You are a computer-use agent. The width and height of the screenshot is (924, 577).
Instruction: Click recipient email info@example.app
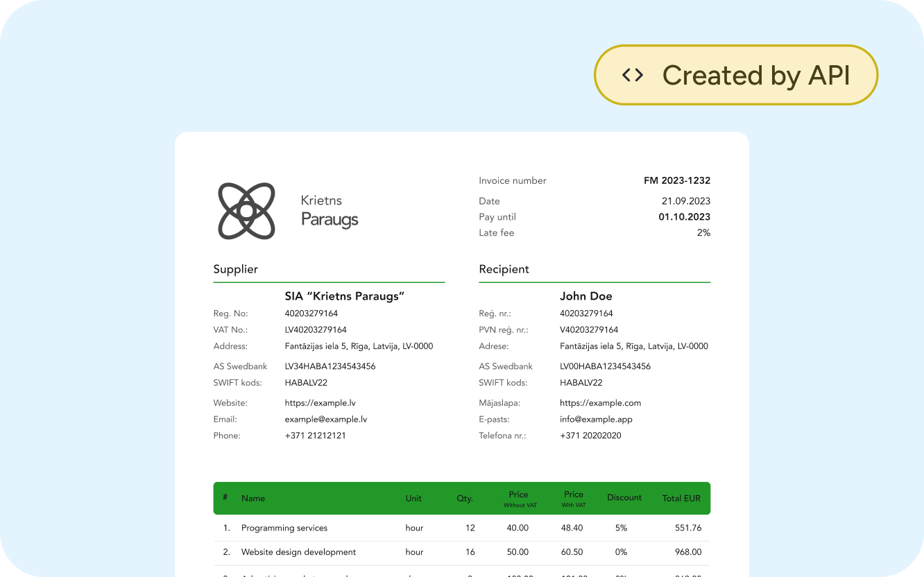(597, 420)
